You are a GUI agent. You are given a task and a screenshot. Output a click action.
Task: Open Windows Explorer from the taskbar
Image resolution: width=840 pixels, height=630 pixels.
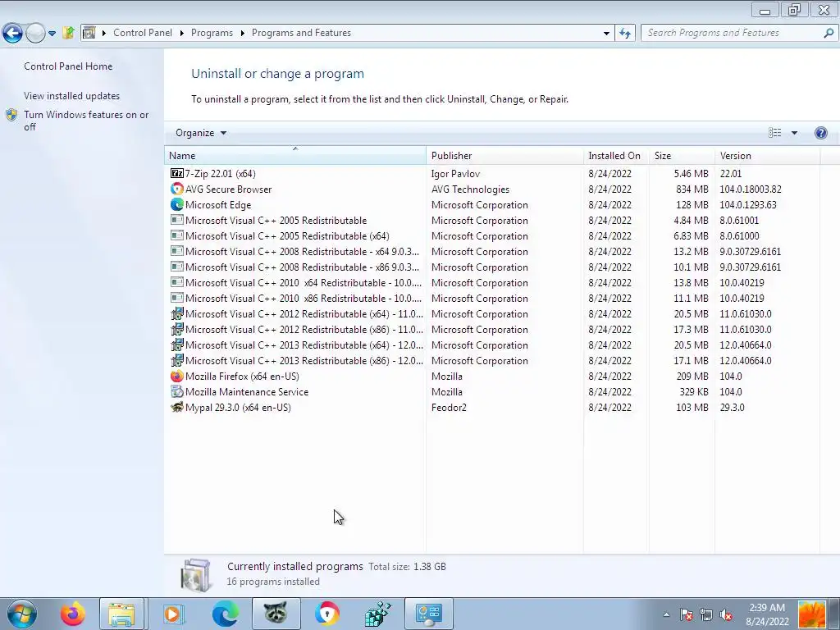[x=121, y=614]
